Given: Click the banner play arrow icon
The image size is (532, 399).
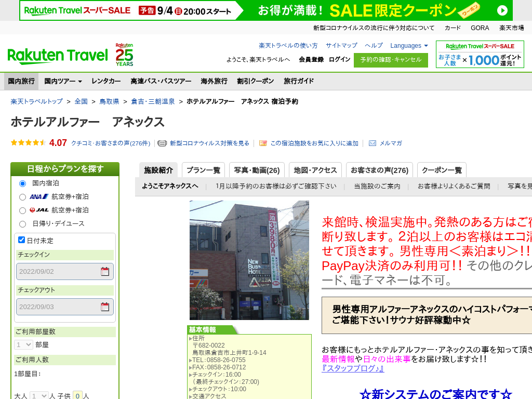Looking at the screenshot, I should coord(502,10).
